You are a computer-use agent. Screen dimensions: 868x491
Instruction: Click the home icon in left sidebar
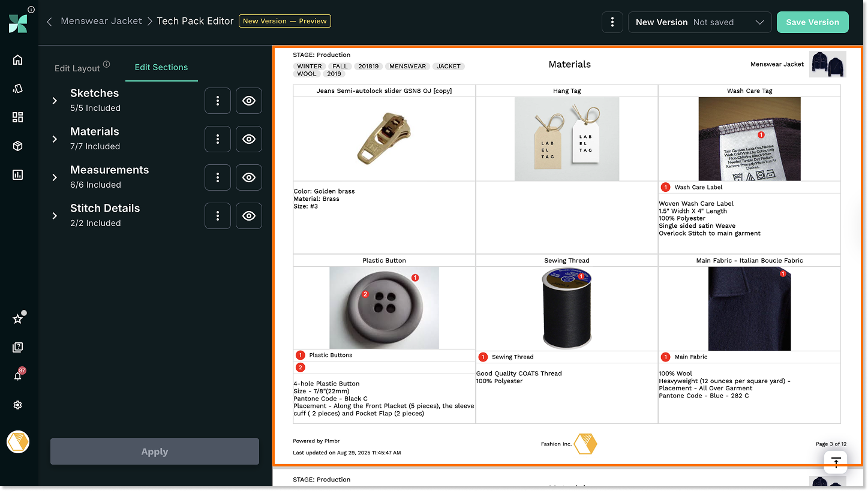[x=17, y=59]
